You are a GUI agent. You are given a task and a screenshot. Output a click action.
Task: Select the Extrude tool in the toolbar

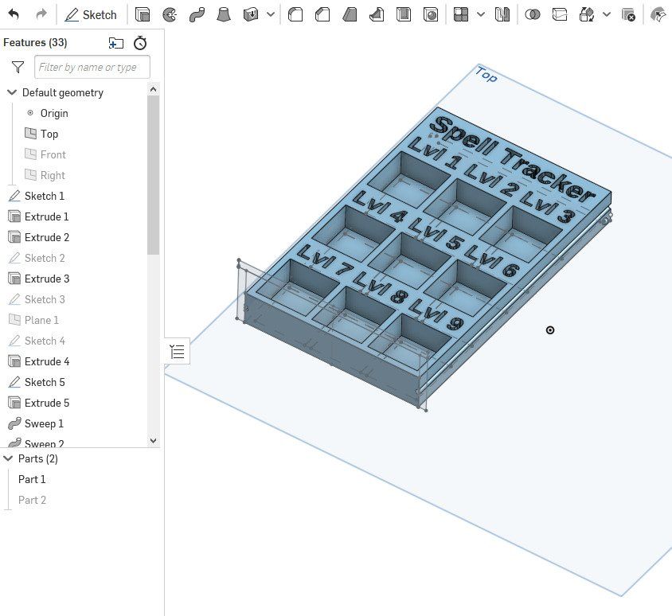coord(142,14)
